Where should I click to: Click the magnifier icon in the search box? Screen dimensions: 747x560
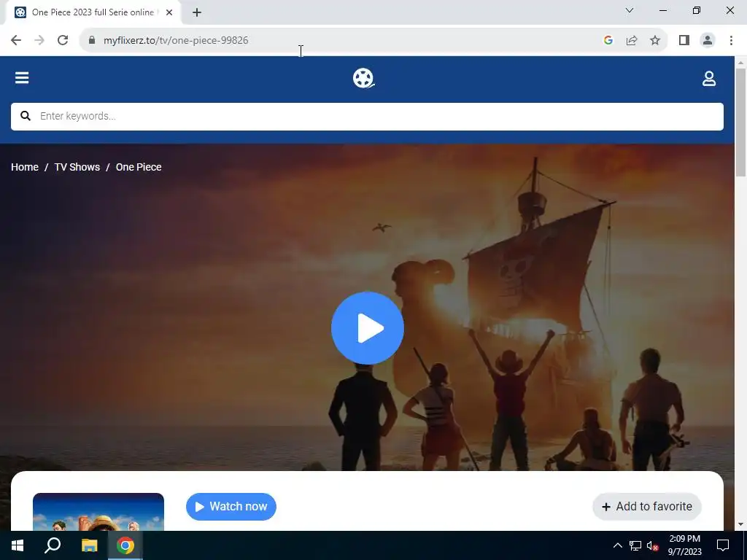26,116
